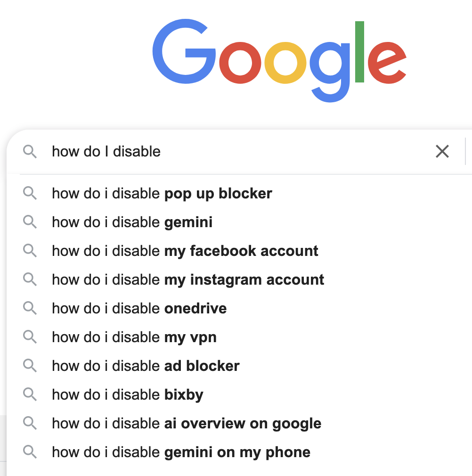Screen dimensions: 472x476
Task: Select 'how do i disable ai overview on google'
Action: [x=239, y=423]
